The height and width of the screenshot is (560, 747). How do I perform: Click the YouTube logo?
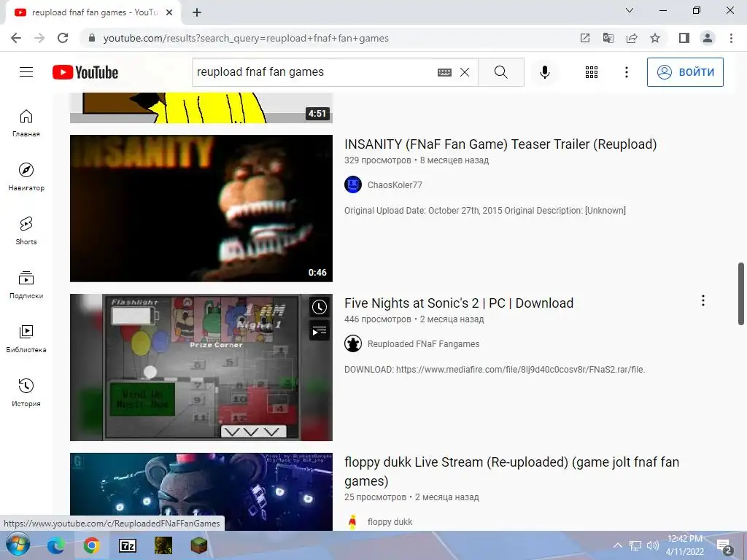[85, 72]
